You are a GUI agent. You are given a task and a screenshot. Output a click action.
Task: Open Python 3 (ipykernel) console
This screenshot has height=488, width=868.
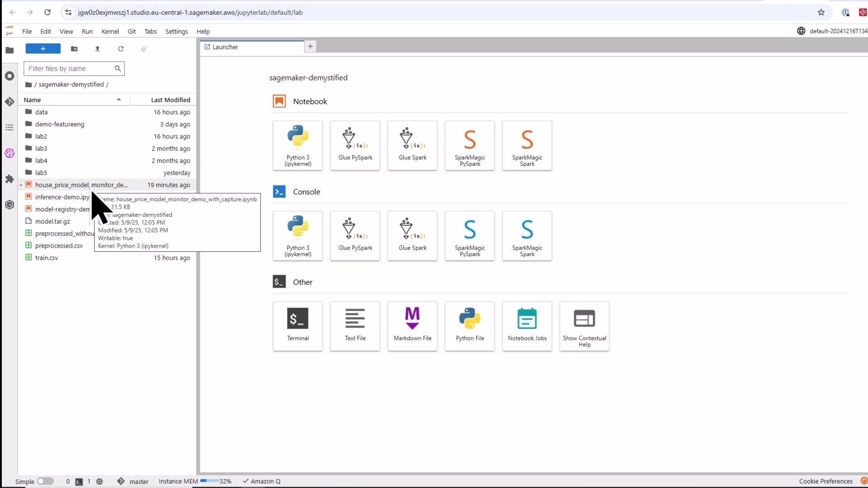[x=297, y=236]
